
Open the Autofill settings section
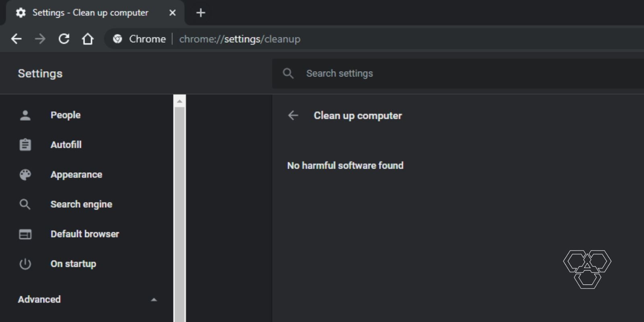(x=66, y=145)
